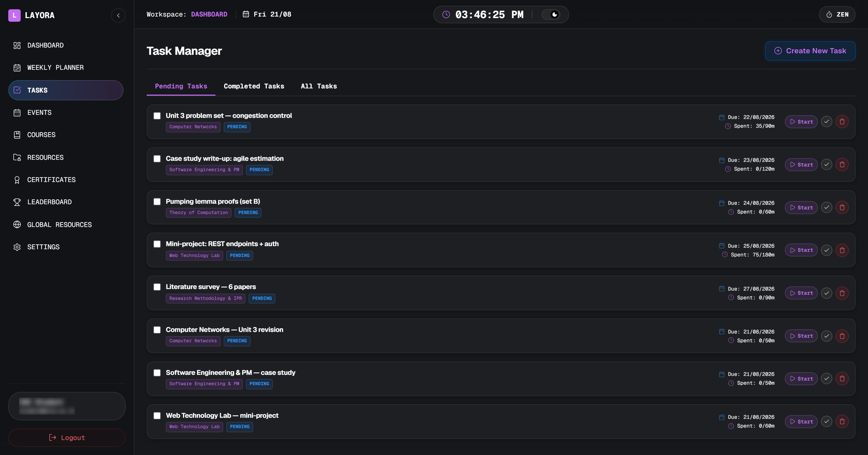Start timer for Pumping lemma proofs
This screenshot has width=868, height=455.
click(801, 207)
